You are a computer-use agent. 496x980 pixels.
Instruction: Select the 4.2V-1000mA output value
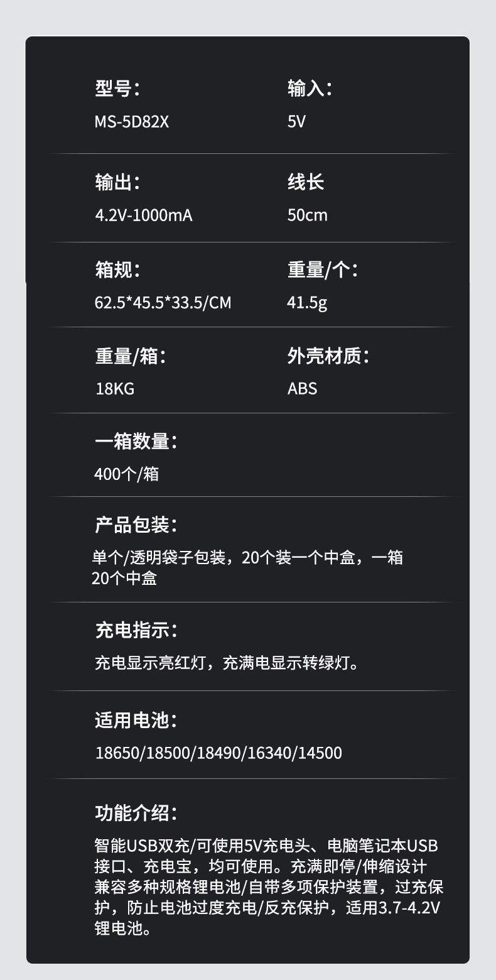tap(144, 215)
